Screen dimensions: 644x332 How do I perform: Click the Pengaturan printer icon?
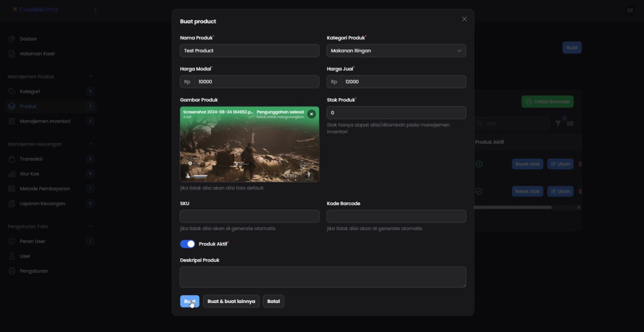pos(12,270)
